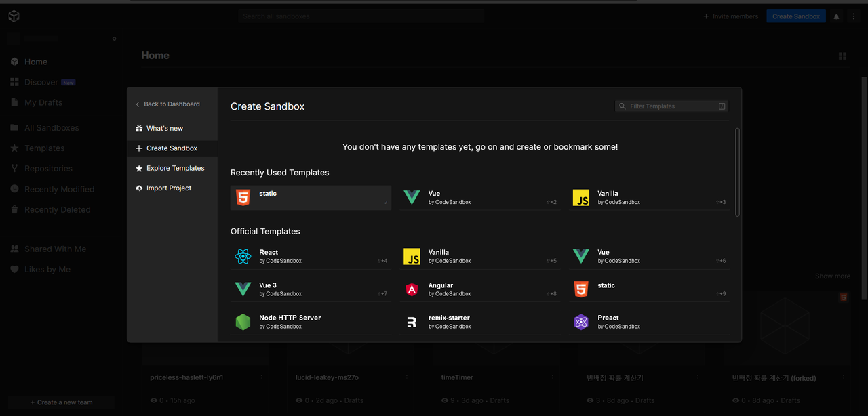Open 반배정 확률 계산기 (forked) options menu
The height and width of the screenshot is (416, 868).
tap(843, 377)
